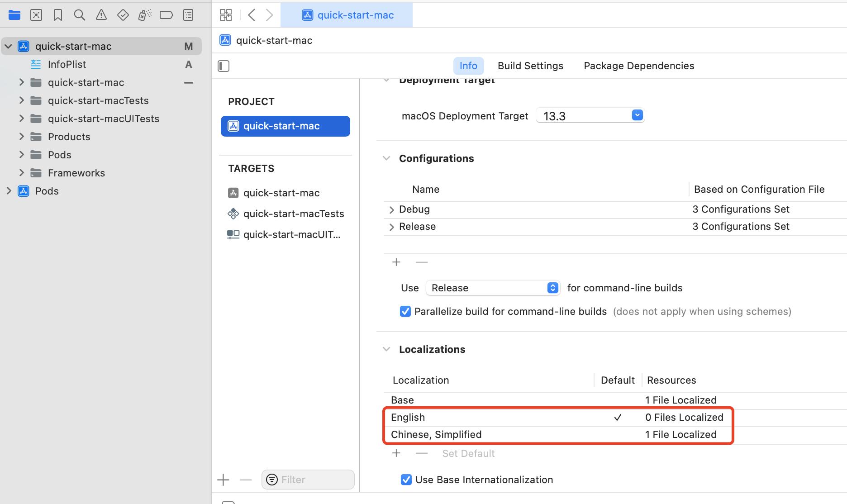The height and width of the screenshot is (504, 847).
Task: Click the Name column header in Configurations
Action: pyautogui.click(x=426, y=189)
